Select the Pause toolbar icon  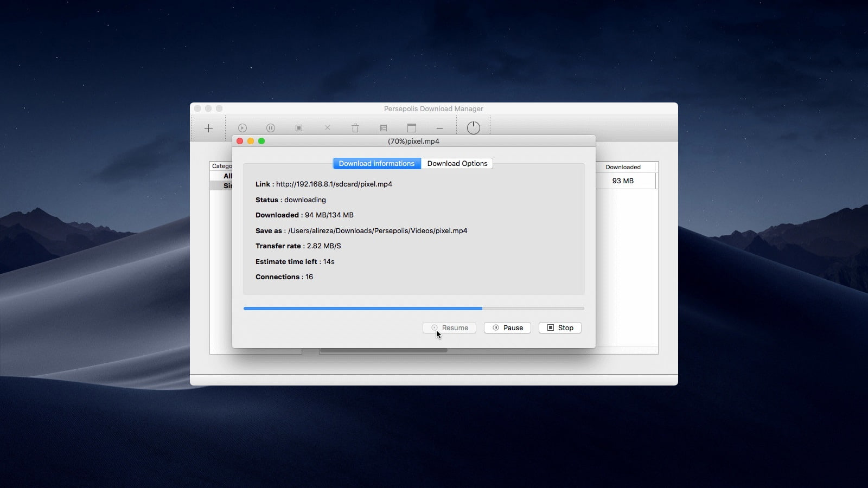[271, 128]
